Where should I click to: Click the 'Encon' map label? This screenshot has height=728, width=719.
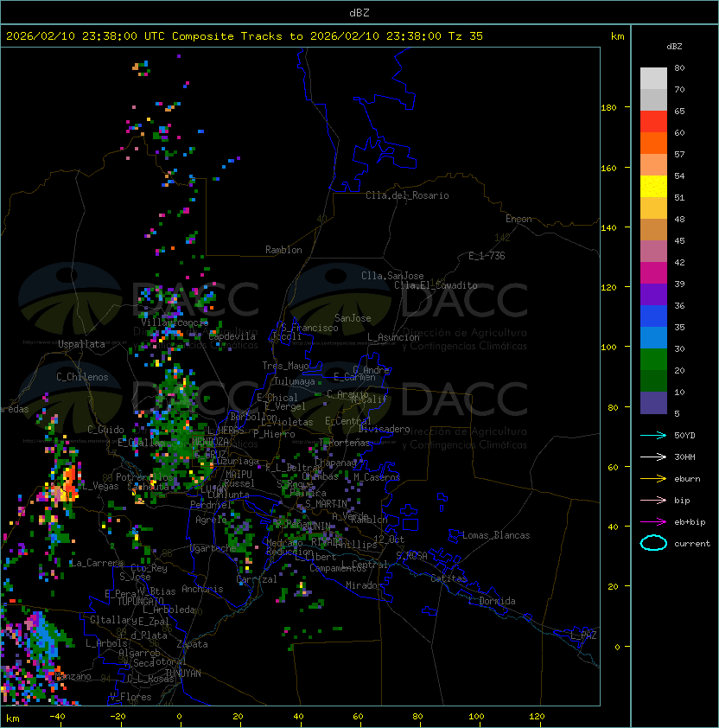click(x=519, y=219)
